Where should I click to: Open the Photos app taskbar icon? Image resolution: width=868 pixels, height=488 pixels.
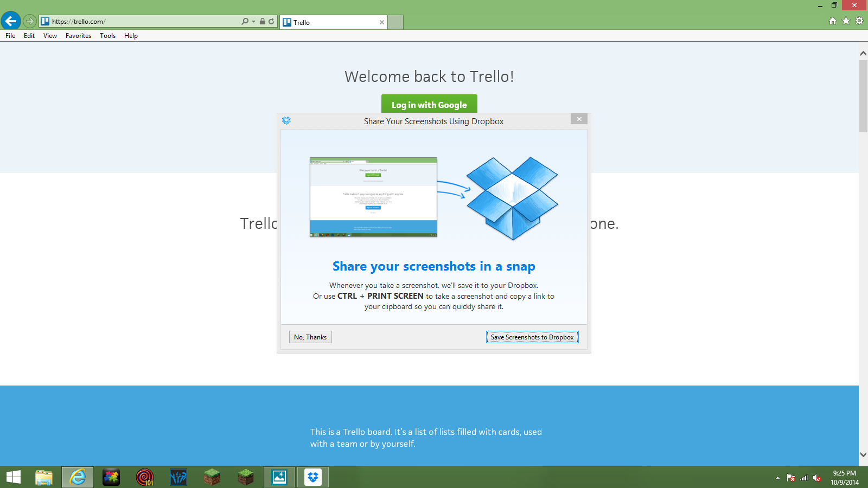pos(279,477)
